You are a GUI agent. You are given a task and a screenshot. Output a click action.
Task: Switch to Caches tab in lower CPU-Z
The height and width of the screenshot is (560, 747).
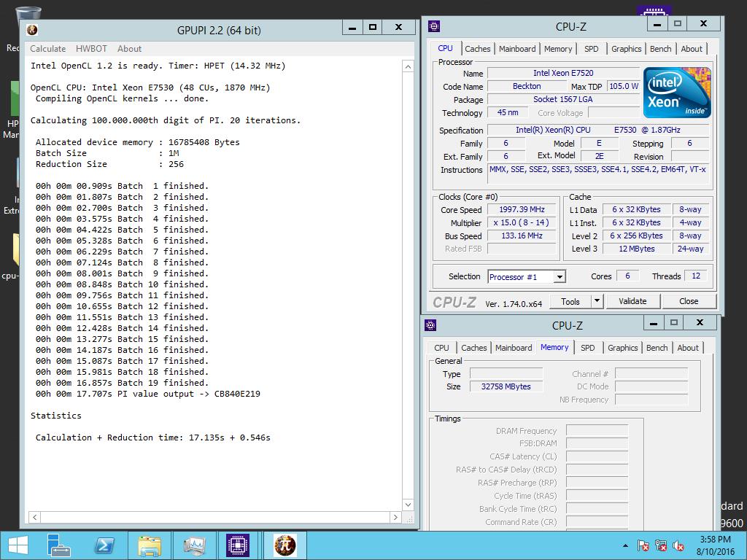473,348
